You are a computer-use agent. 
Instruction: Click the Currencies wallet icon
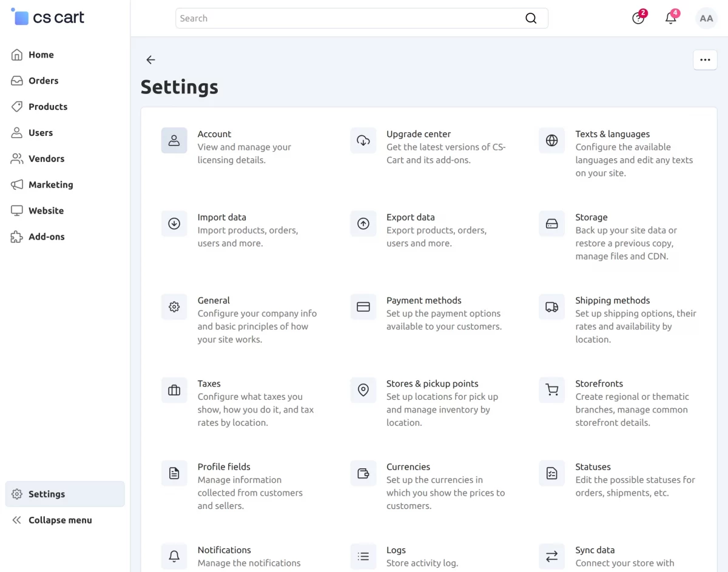(363, 473)
